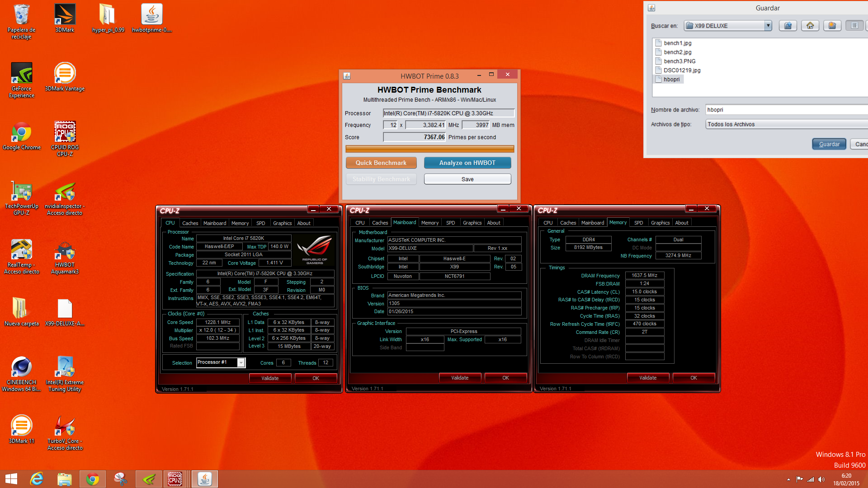Click Validate in CPU tab CPU-Z window

pyautogui.click(x=270, y=378)
